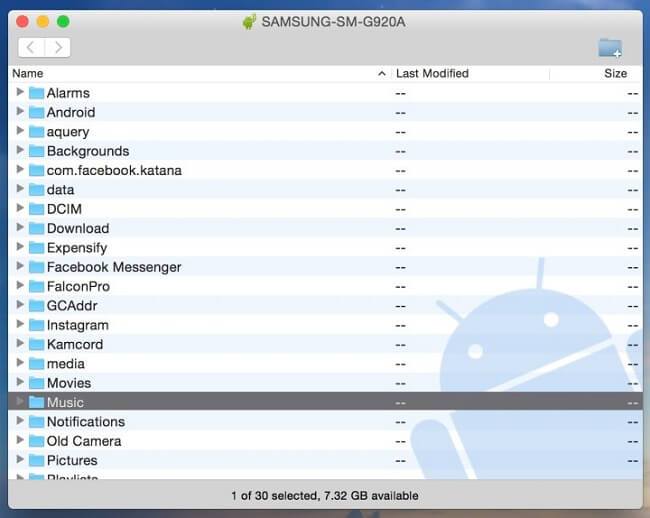Select the data folder icon
Viewport: 650px width, 518px height.
pyautogui.click(x=36, y=190)
